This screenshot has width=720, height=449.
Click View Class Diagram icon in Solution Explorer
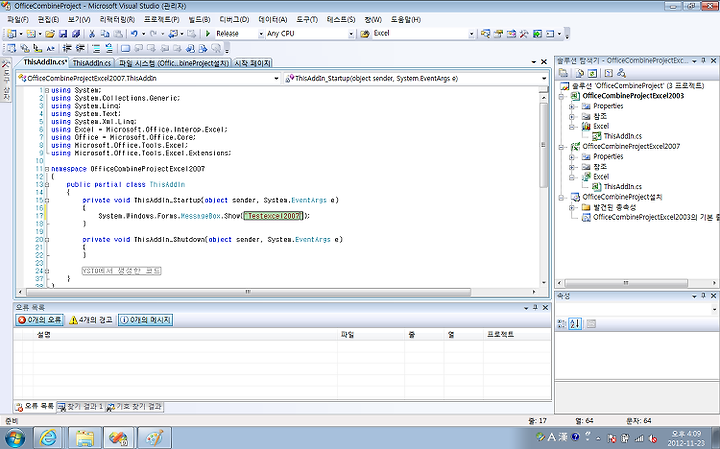[621, 73]
